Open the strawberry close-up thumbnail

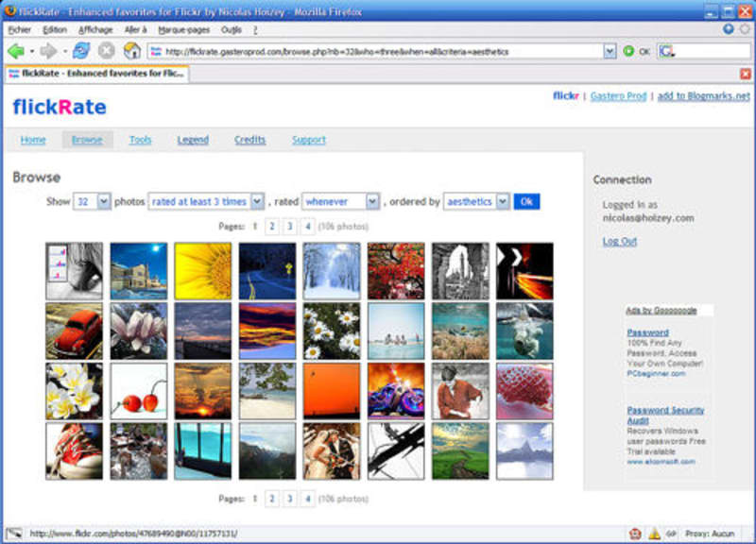tap(525, 391)
